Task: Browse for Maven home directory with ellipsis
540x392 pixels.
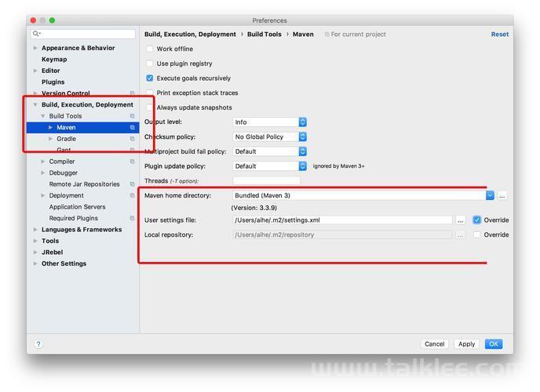Action: point(502,196)
